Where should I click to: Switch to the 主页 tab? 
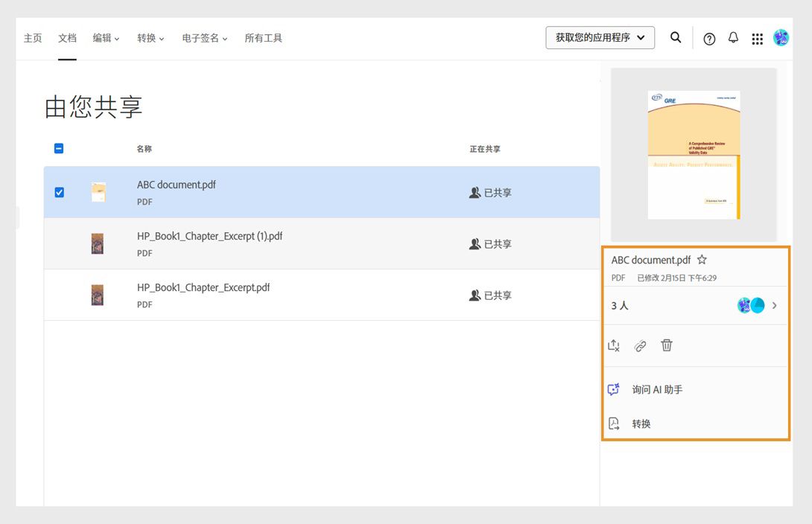click(33, 38)
